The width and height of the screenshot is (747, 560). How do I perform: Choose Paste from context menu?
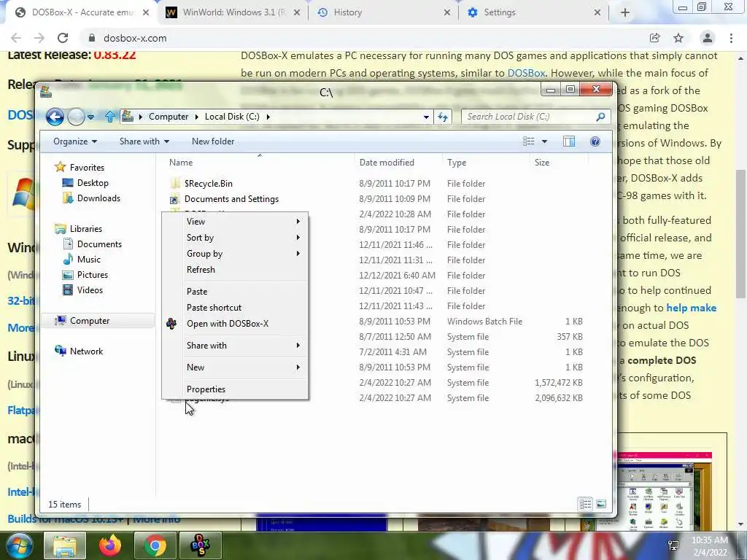(236, 292)
